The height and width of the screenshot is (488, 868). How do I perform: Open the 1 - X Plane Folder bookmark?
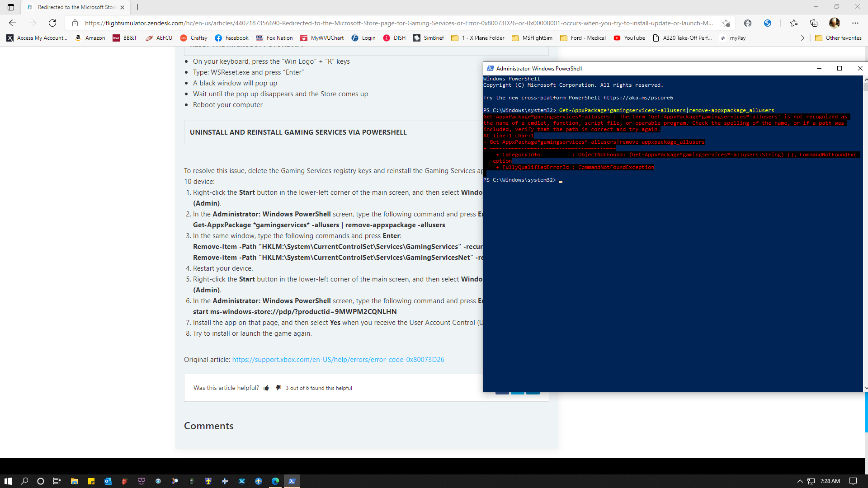click(478, 38)
